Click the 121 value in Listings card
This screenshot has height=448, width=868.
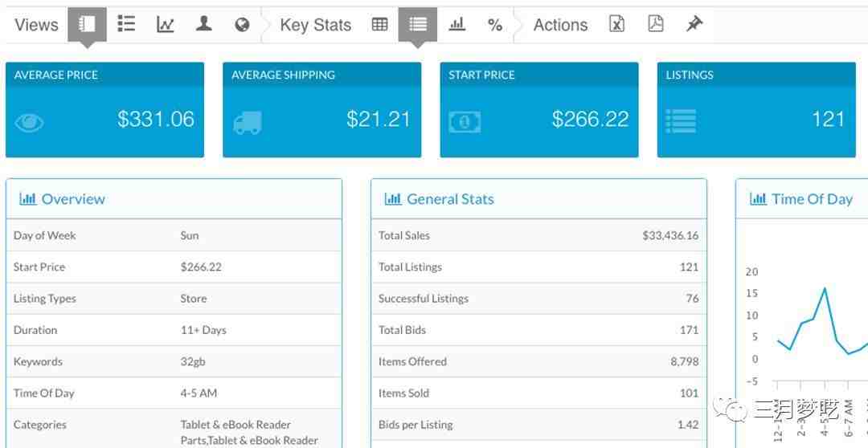[828, 120]
